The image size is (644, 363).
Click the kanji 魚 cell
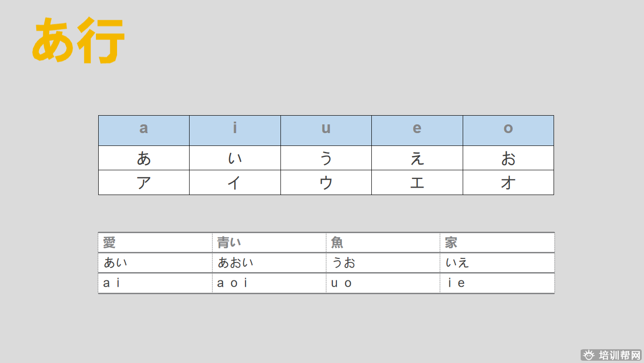(x=383, y=242)
